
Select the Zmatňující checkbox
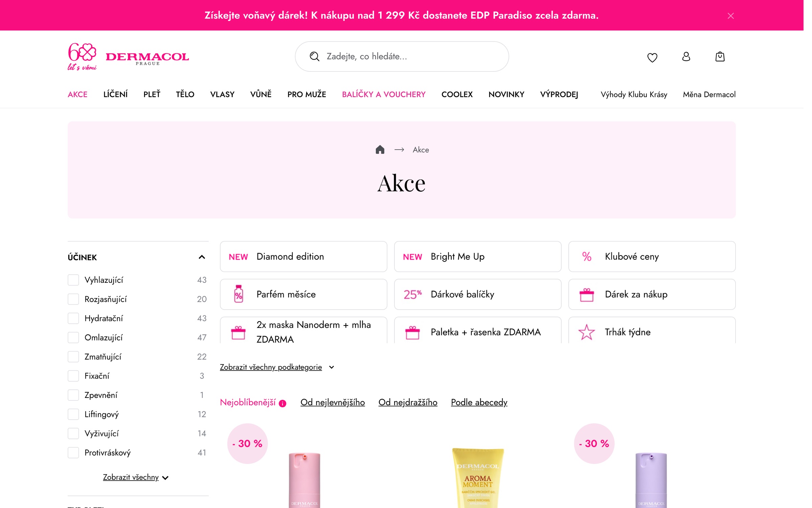click(73, 357)
